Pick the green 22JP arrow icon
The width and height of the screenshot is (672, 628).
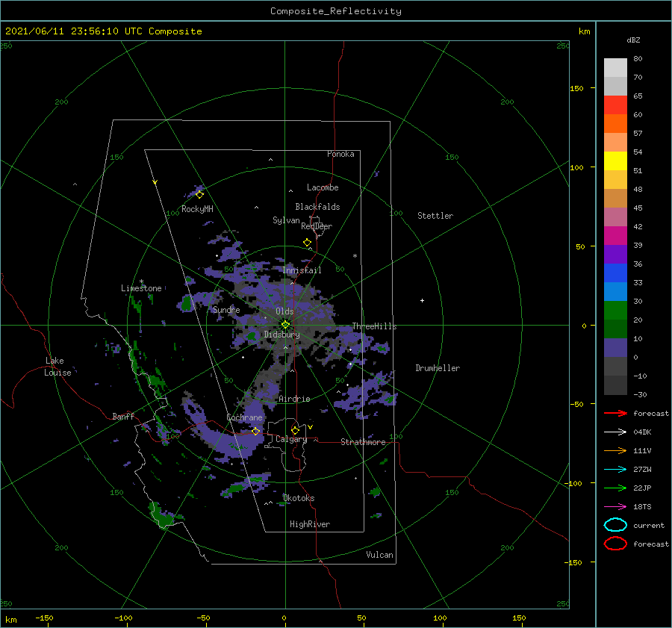click(x=615, y=488)
